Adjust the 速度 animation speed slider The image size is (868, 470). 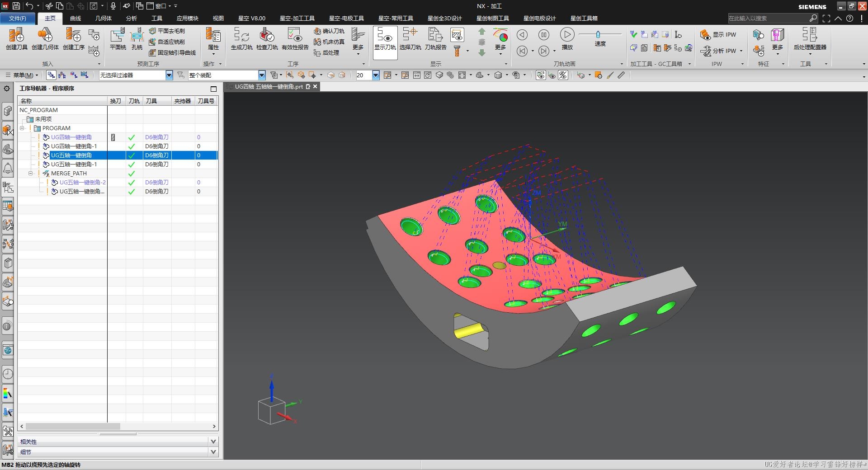598,34
